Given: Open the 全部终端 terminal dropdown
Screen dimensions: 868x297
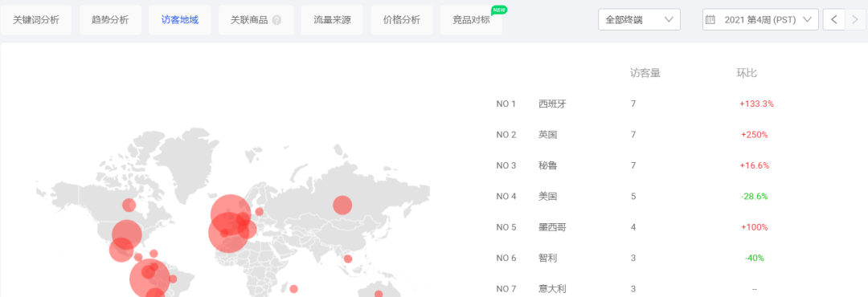Looking at the screenshot, I should pos(640,20).
